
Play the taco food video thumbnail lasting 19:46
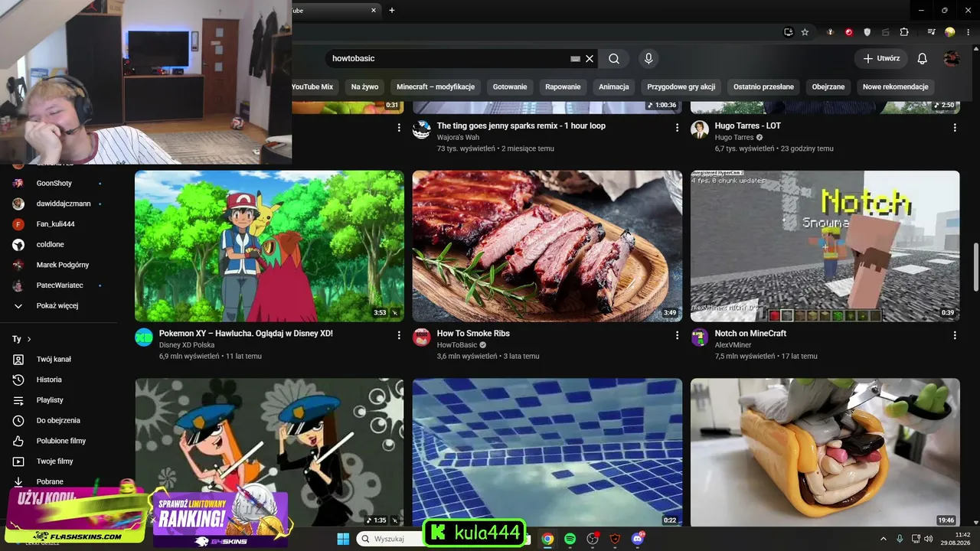(825, 452)
